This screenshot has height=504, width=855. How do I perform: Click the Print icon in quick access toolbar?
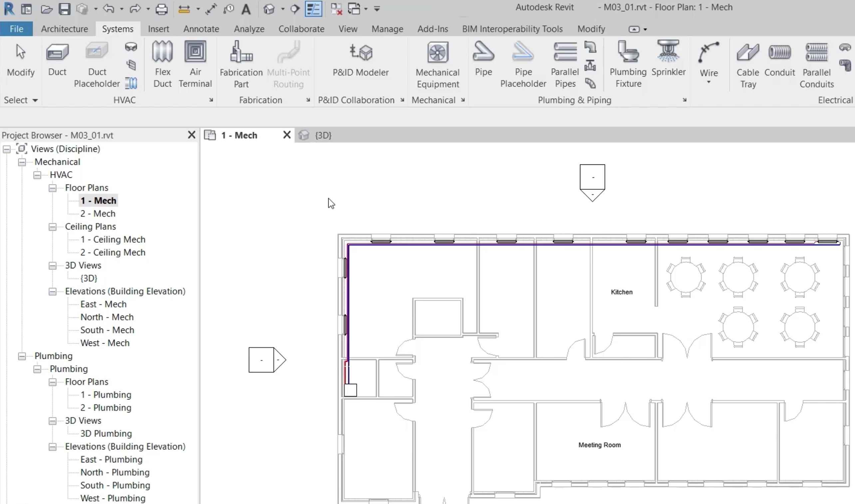click(161, 9)
